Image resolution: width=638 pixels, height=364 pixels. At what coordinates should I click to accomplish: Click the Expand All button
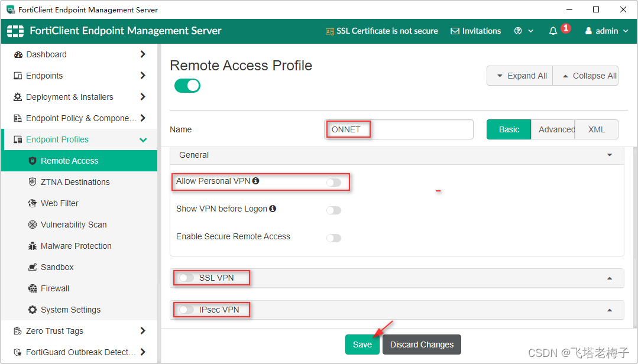(520, 76)
